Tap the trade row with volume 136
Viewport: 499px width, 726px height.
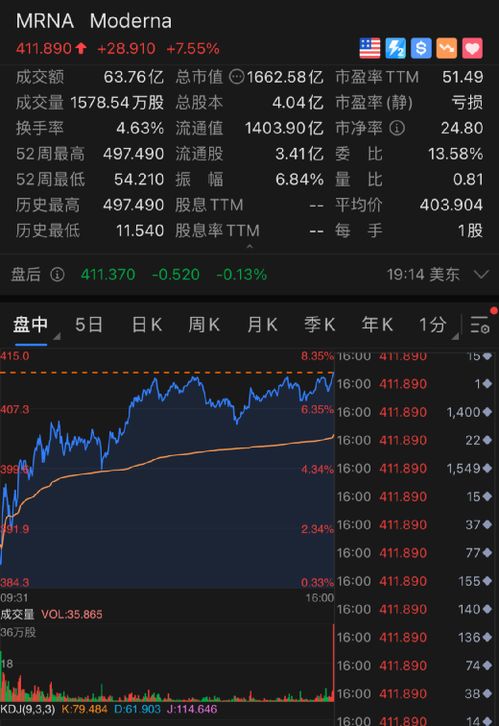[x=414, y=638]
